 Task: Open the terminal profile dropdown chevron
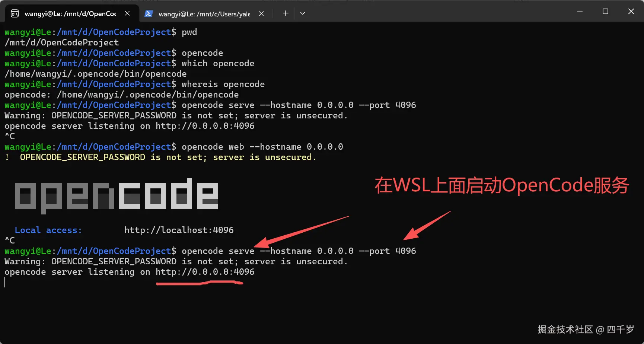(x=302, y=13)
